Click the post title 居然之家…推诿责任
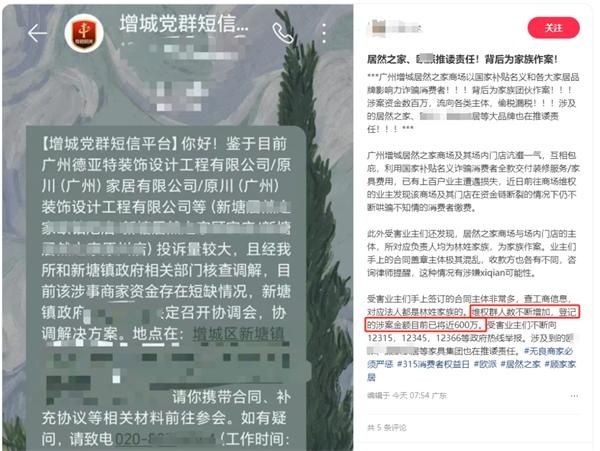The width and height of the screenshot is (600, 451). (462, 59)
